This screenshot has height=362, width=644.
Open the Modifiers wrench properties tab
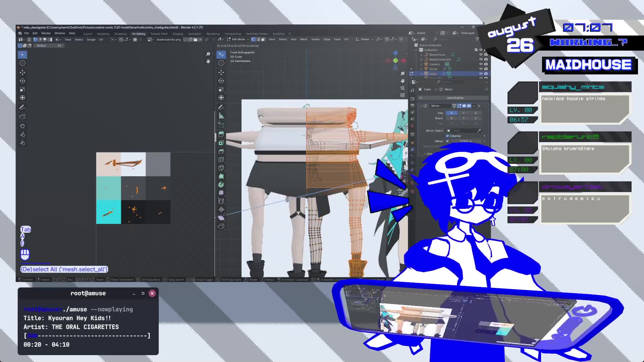[412, 149]
